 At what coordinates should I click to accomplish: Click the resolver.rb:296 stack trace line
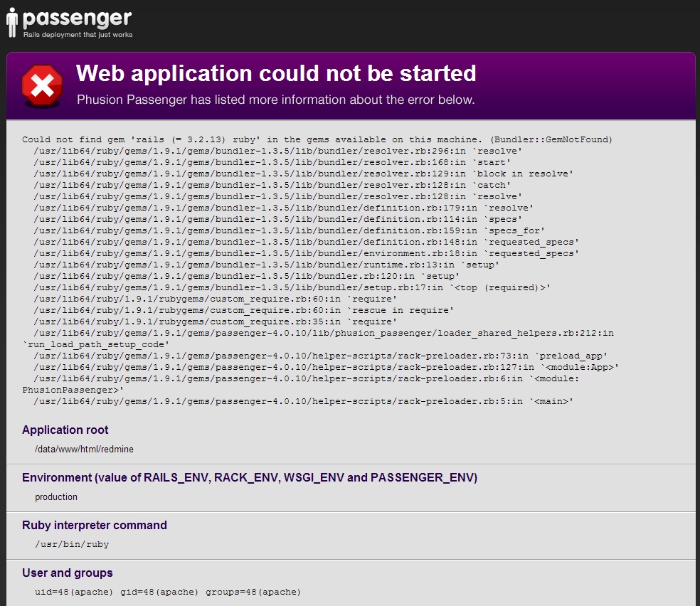(277, 151)
